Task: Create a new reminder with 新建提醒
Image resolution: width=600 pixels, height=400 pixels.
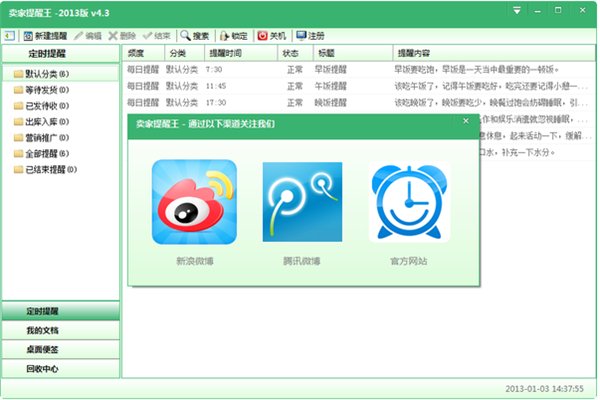Action: point(45,36)
